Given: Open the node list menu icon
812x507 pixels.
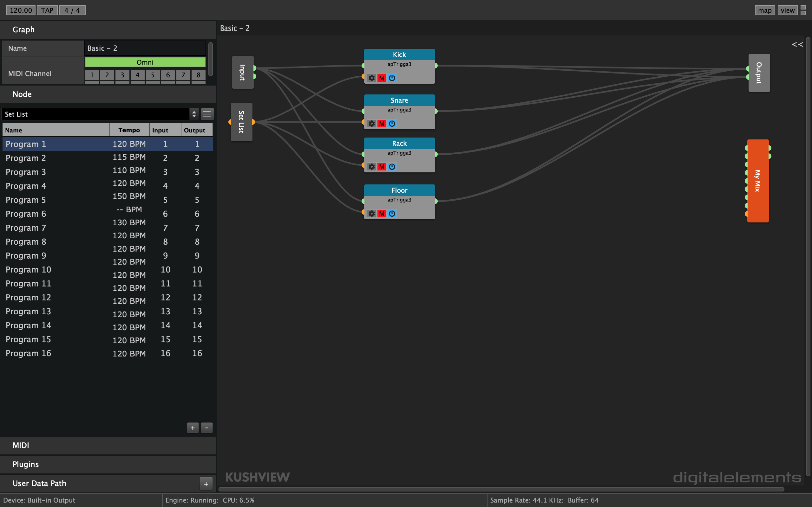Looking at the screenshot, I should 207,114.
